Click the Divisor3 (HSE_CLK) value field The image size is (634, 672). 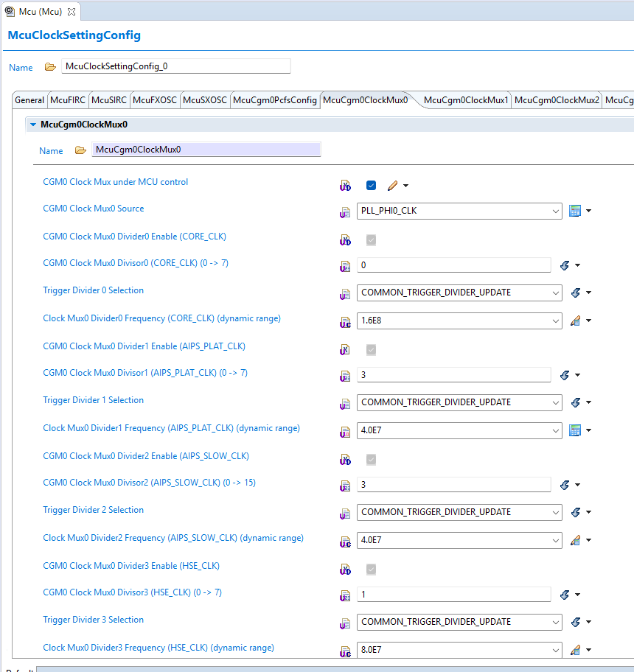tap(453, 594)
